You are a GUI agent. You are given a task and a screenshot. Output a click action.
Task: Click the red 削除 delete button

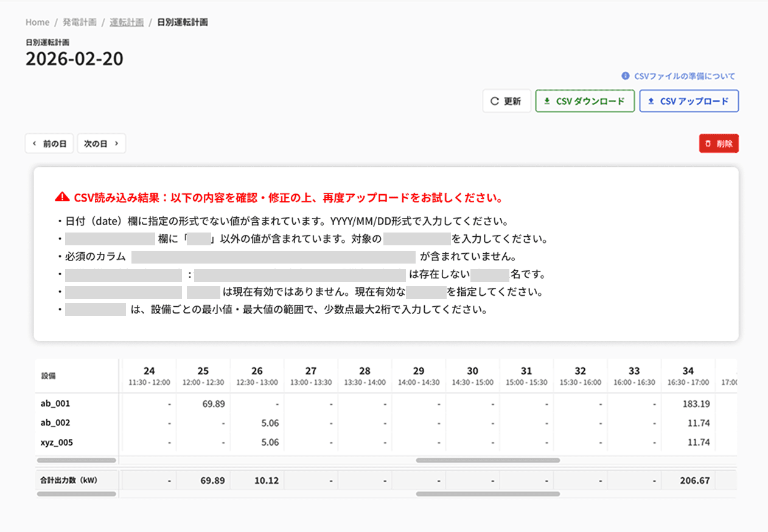(719, 144)
